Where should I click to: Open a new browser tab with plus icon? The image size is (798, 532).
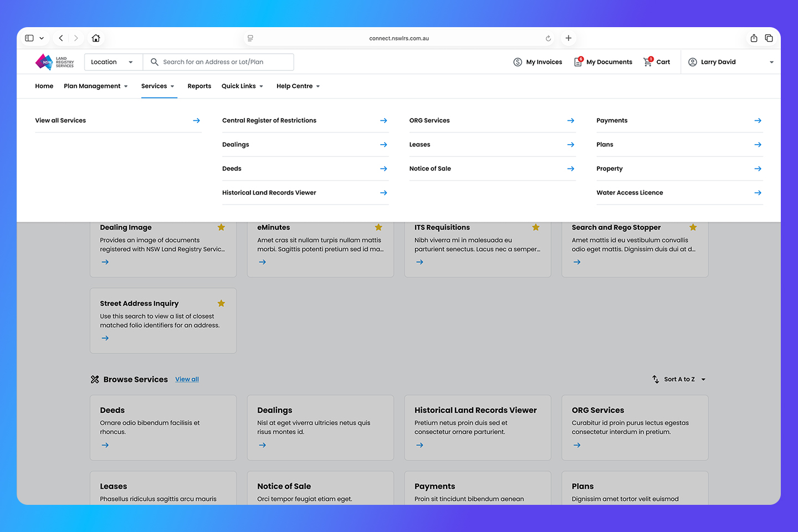(568, 38)
